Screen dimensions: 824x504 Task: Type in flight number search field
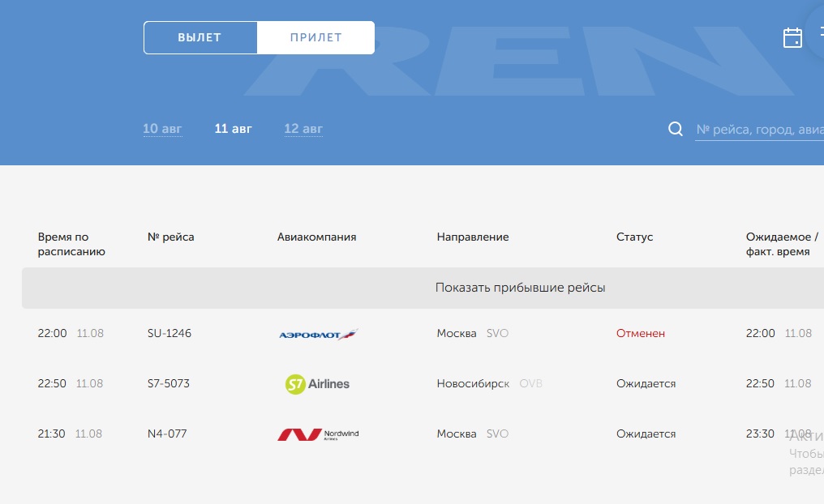tap(759, 130)
